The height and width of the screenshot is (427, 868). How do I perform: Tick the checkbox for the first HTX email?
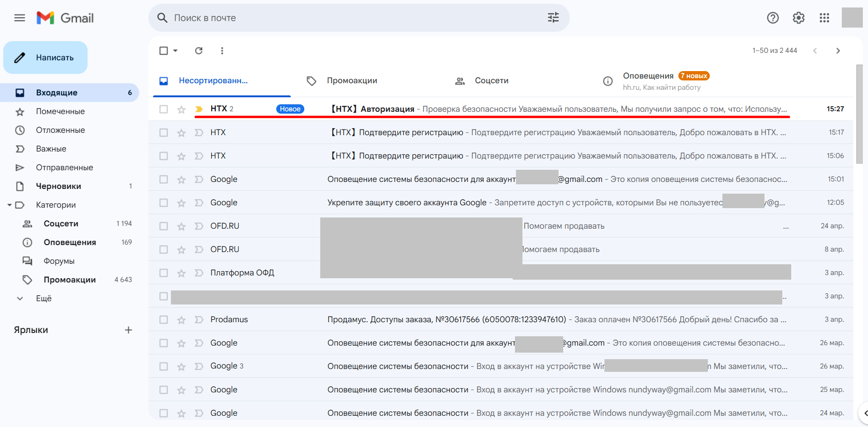click(x=163, y=109)
